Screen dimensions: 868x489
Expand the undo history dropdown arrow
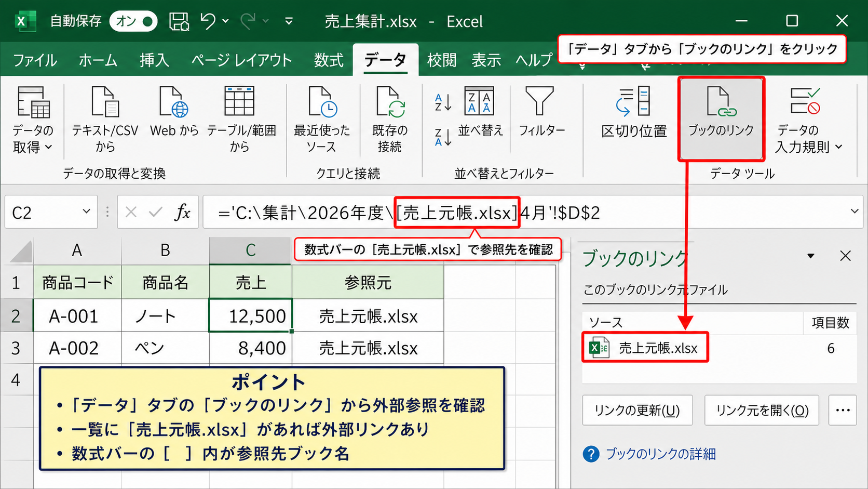tap(226, 21)
